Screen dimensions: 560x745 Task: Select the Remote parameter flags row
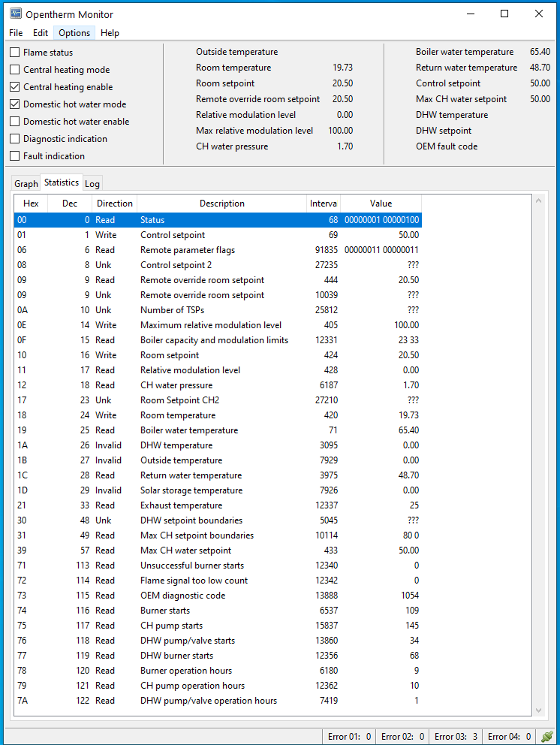218,250
